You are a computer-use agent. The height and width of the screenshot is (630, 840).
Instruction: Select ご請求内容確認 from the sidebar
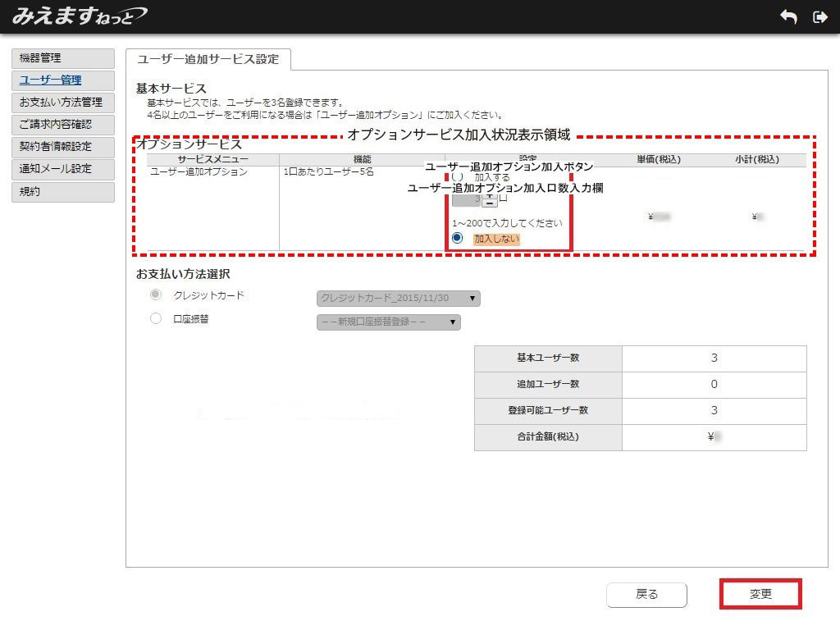(x=63, y=125)
